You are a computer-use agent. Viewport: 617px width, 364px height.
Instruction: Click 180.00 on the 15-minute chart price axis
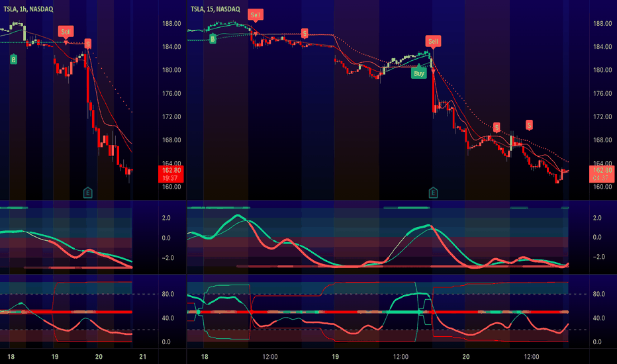[602, 70]
